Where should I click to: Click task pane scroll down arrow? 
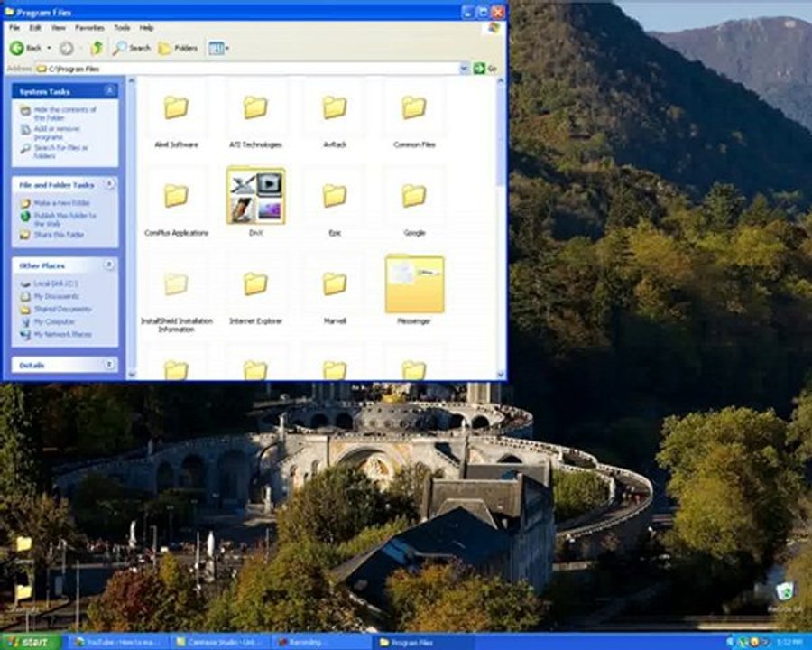[x=132, y=375]
